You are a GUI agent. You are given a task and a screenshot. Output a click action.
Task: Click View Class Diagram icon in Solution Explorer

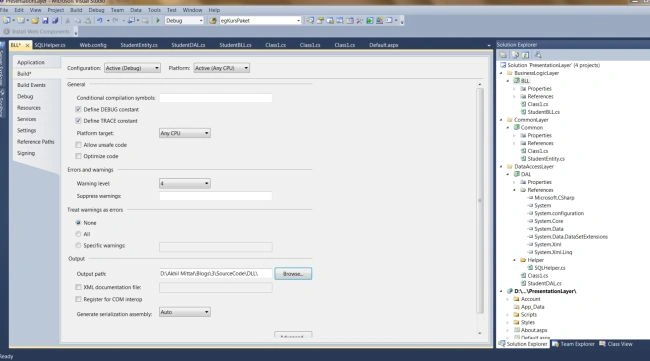point(538,55)
